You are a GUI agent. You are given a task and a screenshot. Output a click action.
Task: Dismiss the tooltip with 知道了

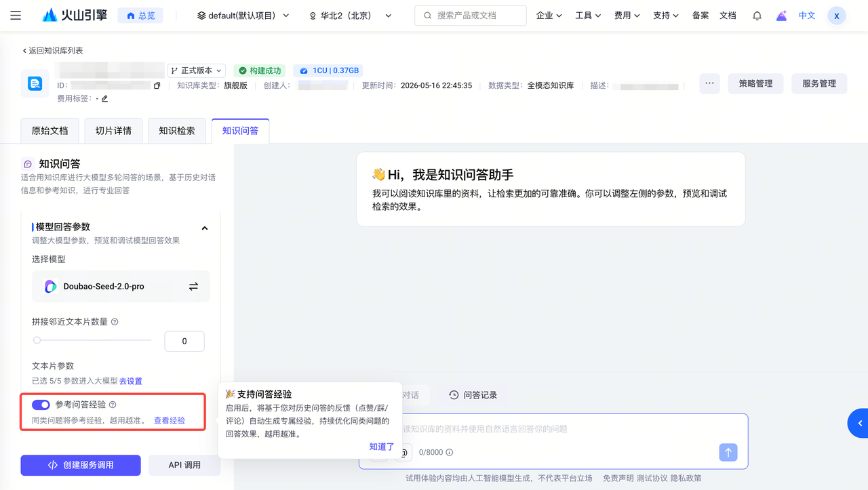point(382,447)
